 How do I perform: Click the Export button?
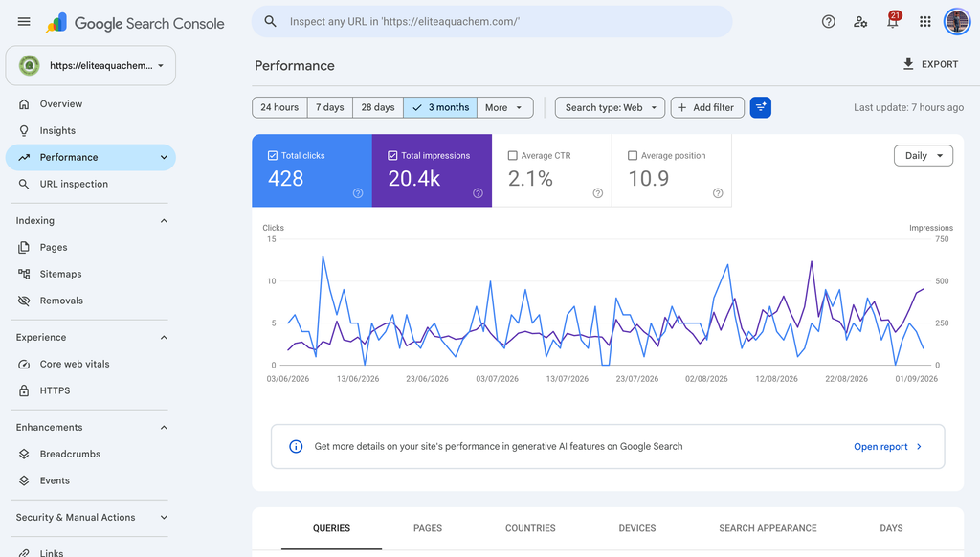(930, 64)
